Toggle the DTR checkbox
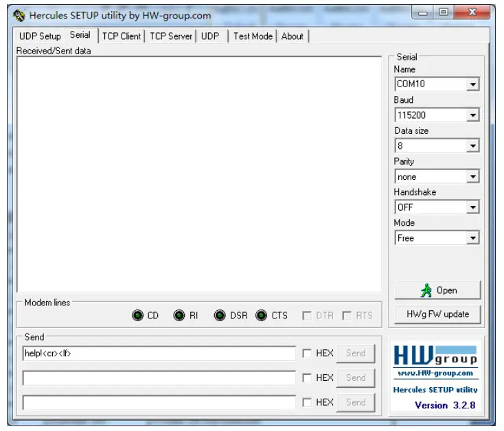 (x=307, y=316)
